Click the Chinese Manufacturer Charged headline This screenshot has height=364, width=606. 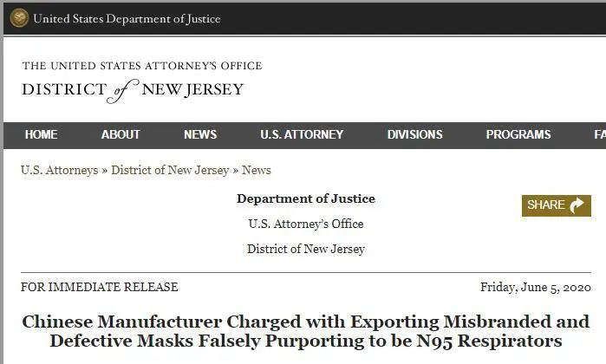click(306, 331)
